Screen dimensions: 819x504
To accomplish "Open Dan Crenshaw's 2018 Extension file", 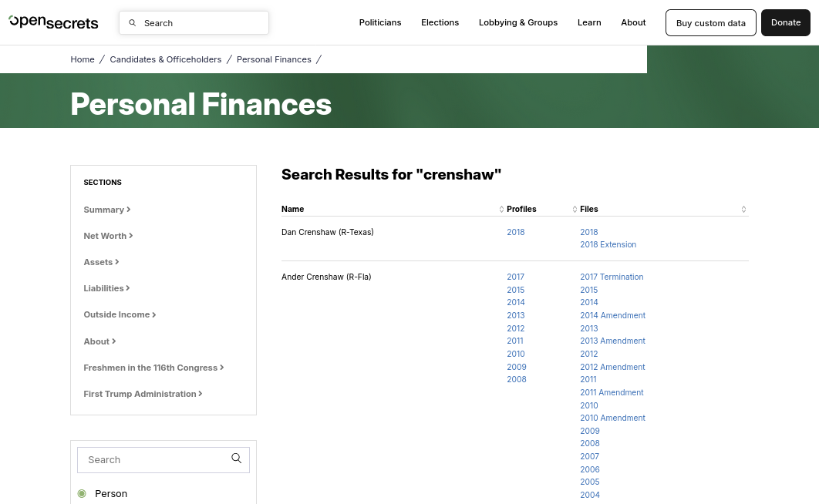I will pos(608,245).
